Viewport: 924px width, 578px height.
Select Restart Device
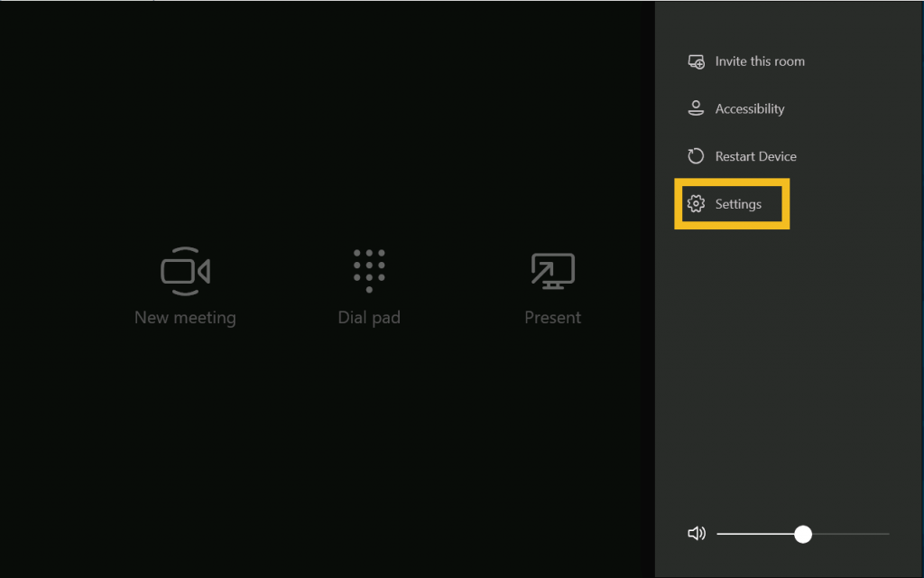coord(742,156)
